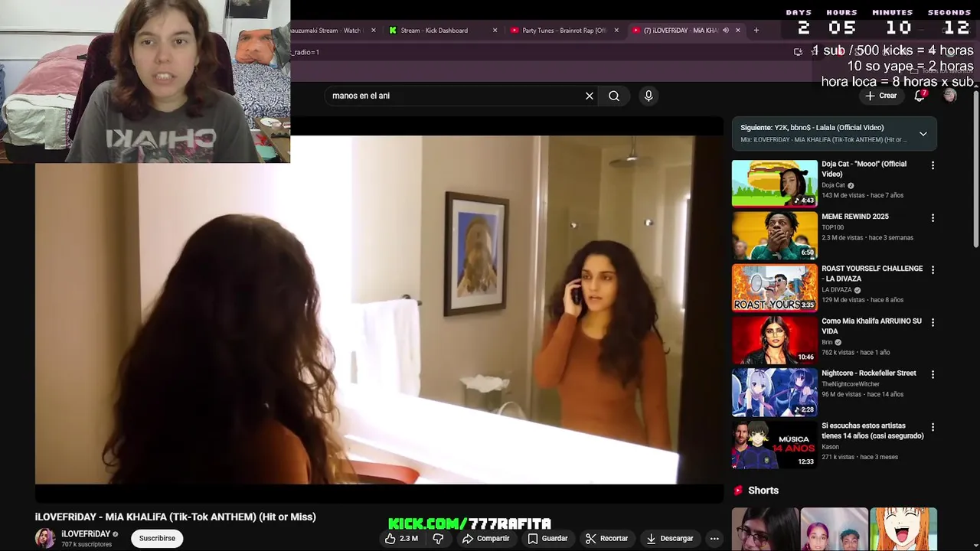The width and height of the screenshot is (980, 551).
Task: Open middle Shorts thumbnail
Action: [x=834, y=530]
